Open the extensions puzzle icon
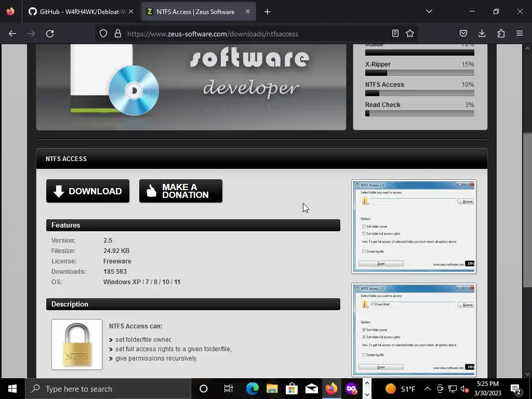 coord(501,34)
